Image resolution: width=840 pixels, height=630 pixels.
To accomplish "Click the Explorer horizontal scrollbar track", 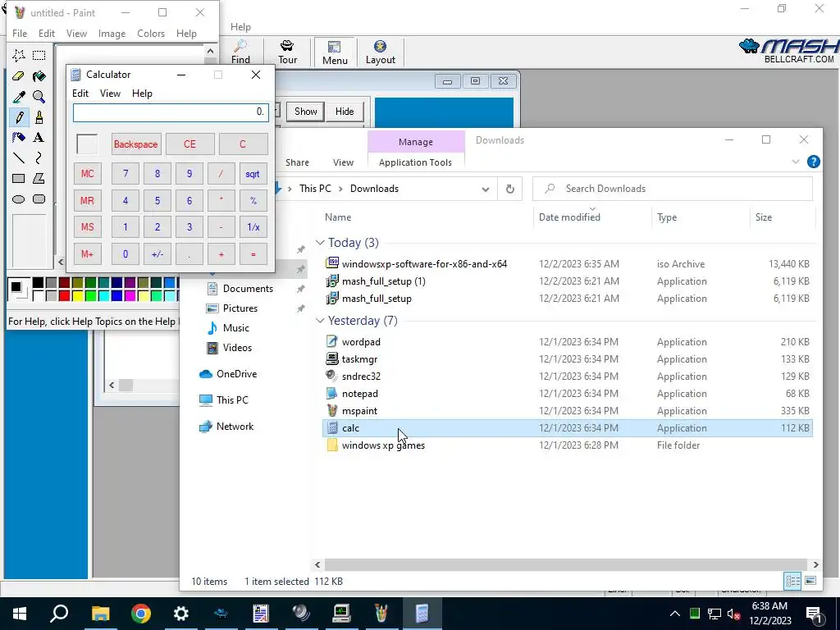I will [566, 564].
